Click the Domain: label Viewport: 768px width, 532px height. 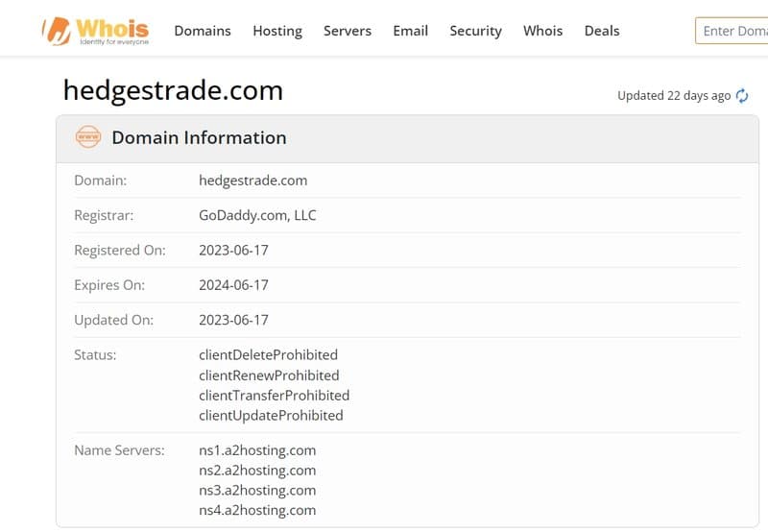click(100, 181)
